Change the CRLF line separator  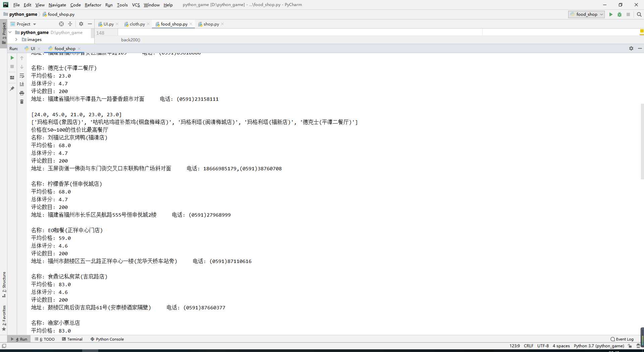coord(529,346)
